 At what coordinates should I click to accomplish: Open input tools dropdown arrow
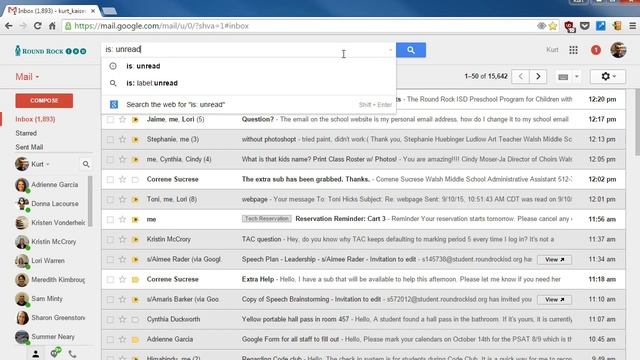point(576,76)
